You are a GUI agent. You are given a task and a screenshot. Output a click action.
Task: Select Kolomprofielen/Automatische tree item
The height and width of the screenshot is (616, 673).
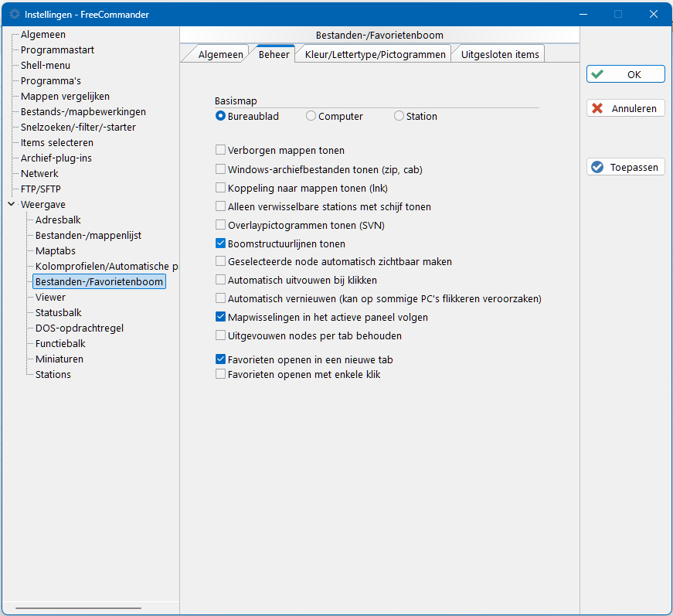click(107, 266)
